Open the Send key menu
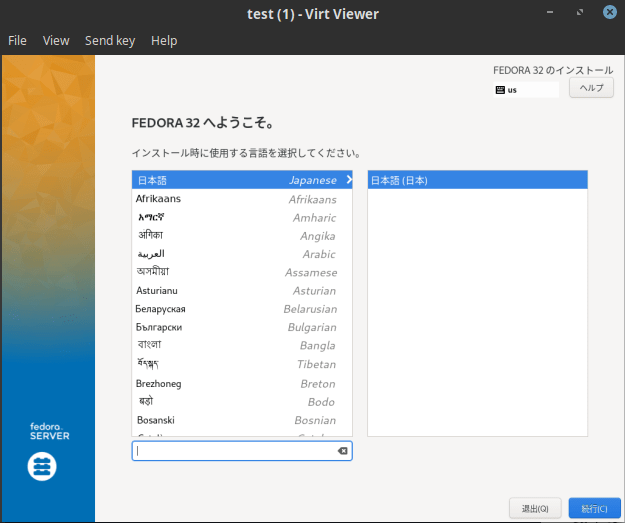Image resolution: width=625 pixels, height=523 pixels. pyautogui.click(x=110, y=41)
